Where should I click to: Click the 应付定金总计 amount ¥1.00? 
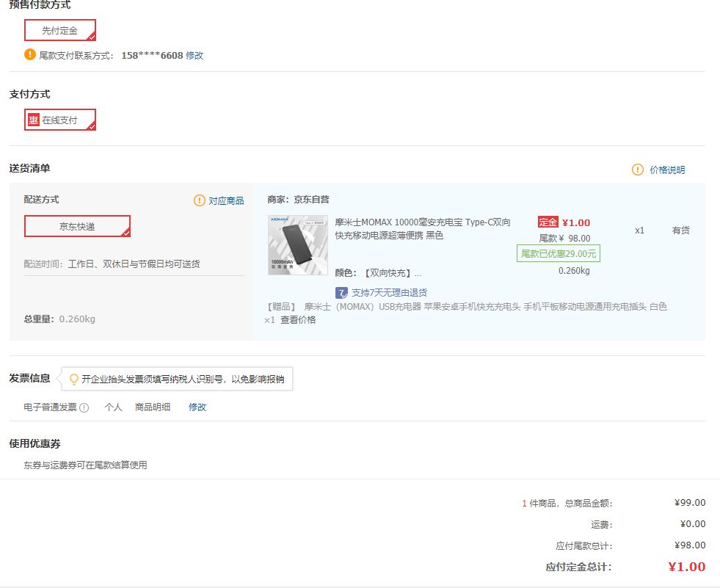click(x=686, y=567)
